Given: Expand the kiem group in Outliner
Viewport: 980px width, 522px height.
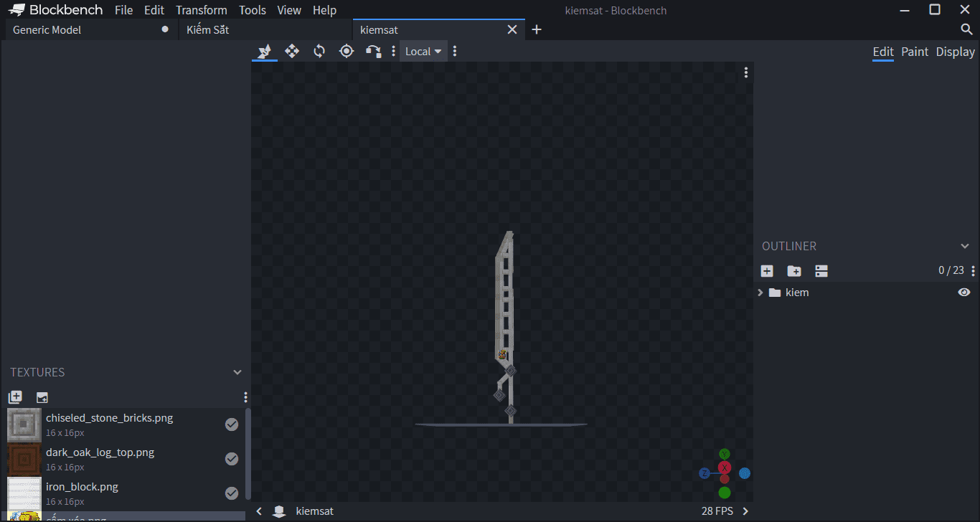Looking at the screenshot, I should (x=760, y=293).
